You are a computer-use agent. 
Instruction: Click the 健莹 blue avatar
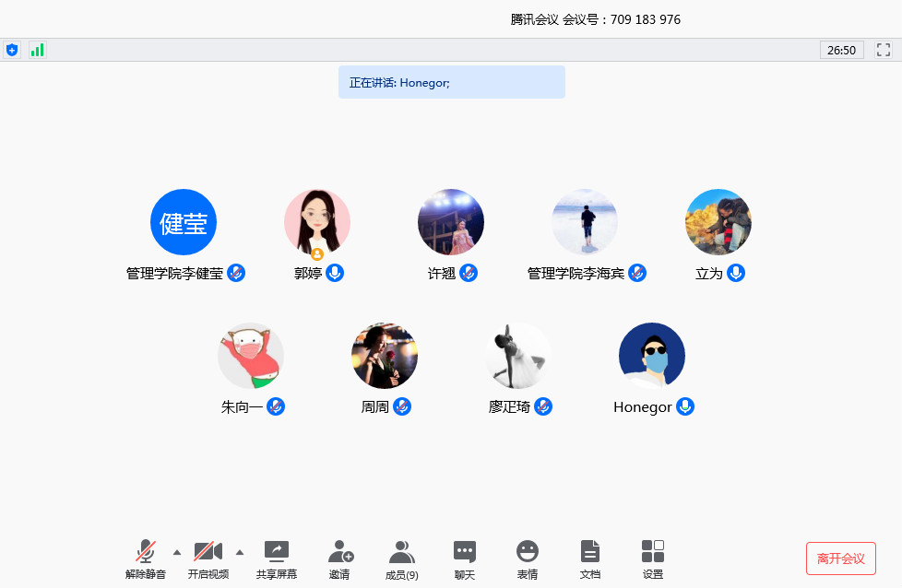pyautogui.click(x=184, y=222)
